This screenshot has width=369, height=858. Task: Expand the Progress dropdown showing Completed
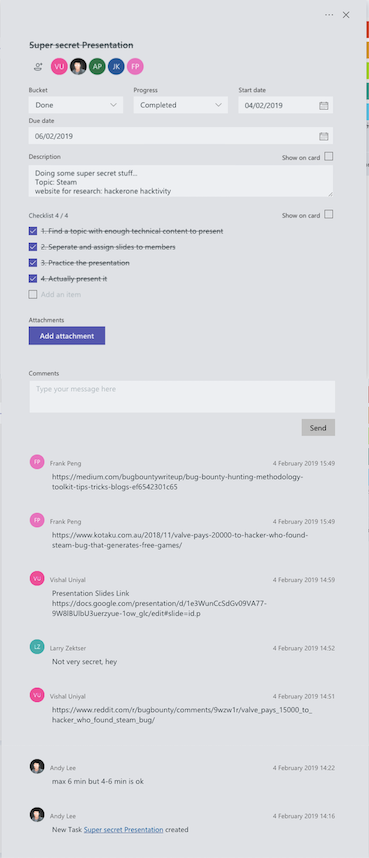point(181,105)
